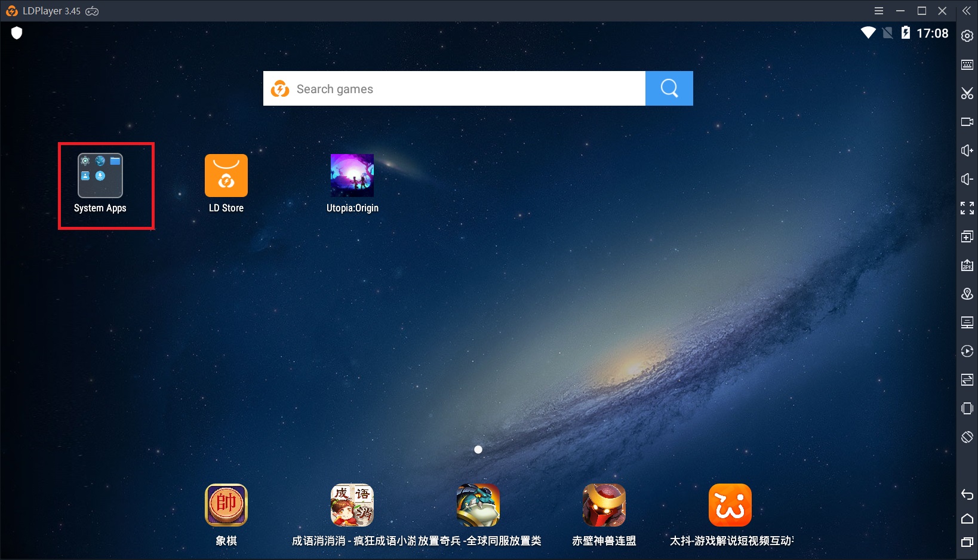
Task: Expand the System Apps folder
Action: point(100,176)
